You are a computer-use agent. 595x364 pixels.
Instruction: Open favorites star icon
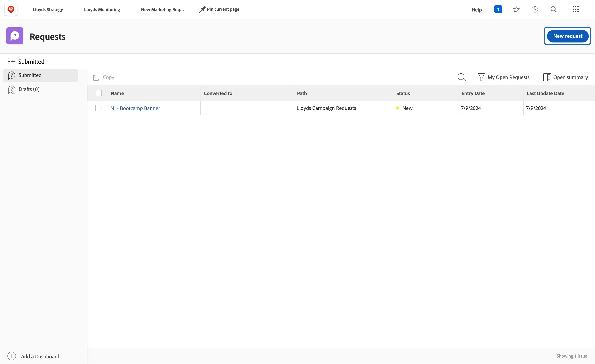click(516, 9)
